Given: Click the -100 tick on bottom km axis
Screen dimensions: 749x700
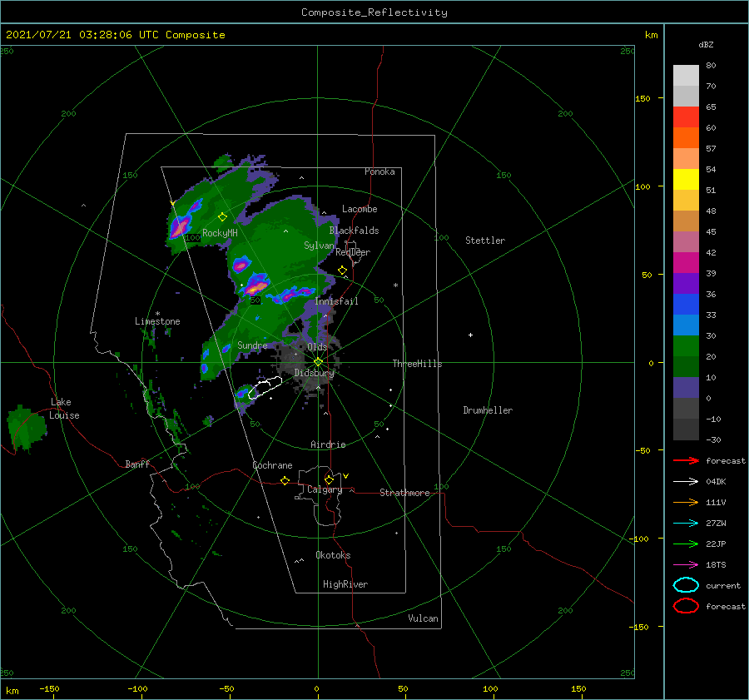Looking at the screenshot, I should click(137, 688).
